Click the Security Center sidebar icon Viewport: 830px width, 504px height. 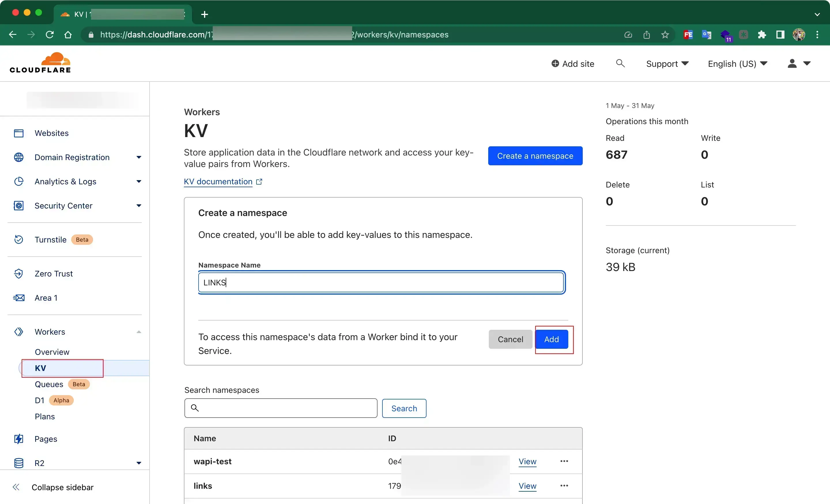pos(18,206)
